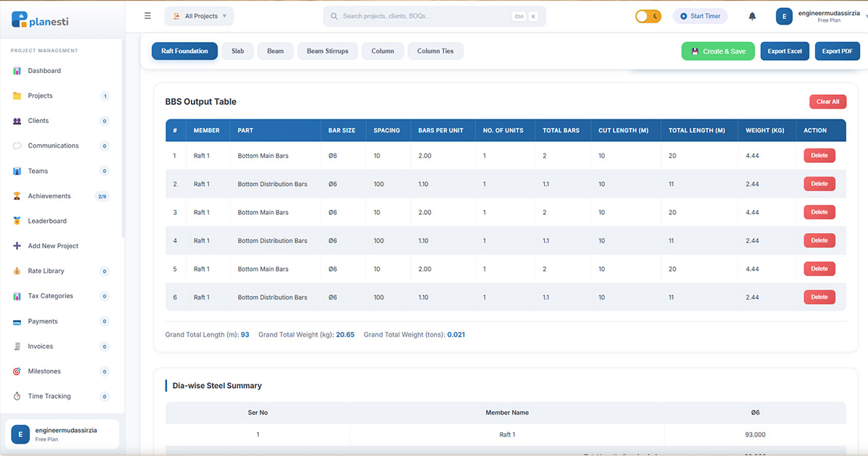The image size is (868, 456).
Task: Collapse the sidebar with the hamburger icon
Action: tap(147, 15)
